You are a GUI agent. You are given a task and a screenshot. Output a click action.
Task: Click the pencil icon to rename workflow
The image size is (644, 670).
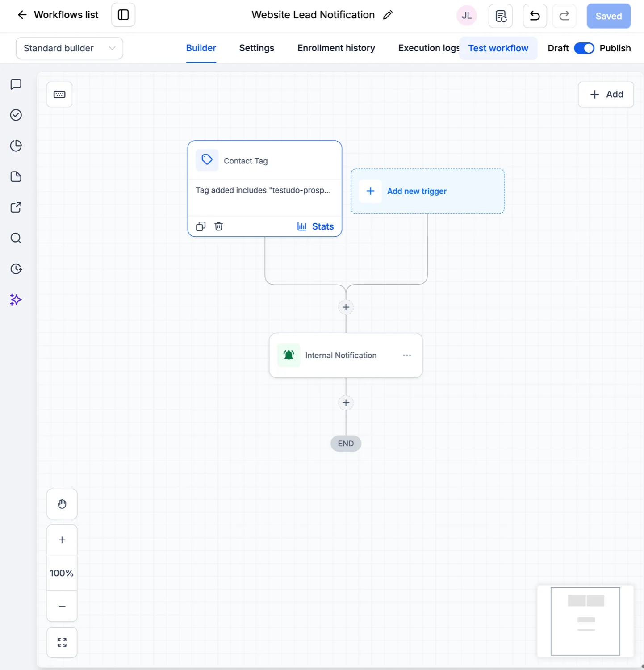coord(388,15)
